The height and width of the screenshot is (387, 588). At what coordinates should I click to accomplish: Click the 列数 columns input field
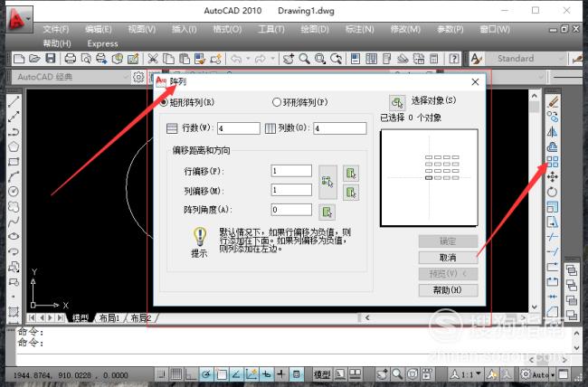340,128
